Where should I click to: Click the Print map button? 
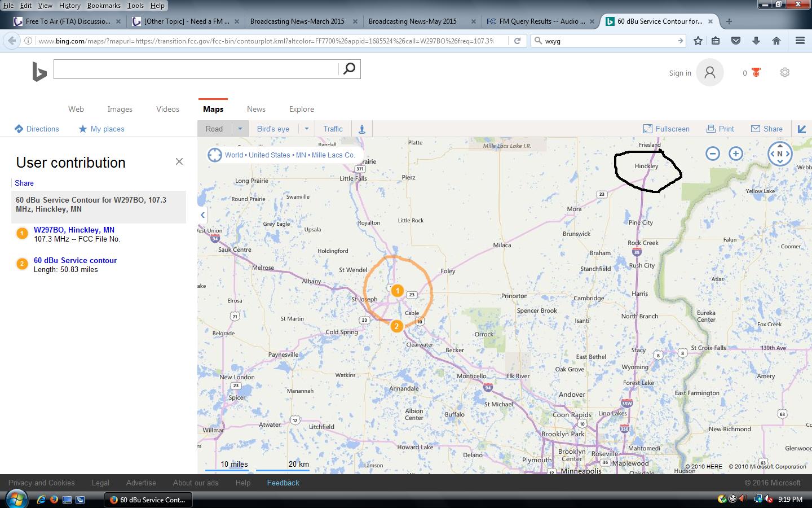tap(720, 129)
